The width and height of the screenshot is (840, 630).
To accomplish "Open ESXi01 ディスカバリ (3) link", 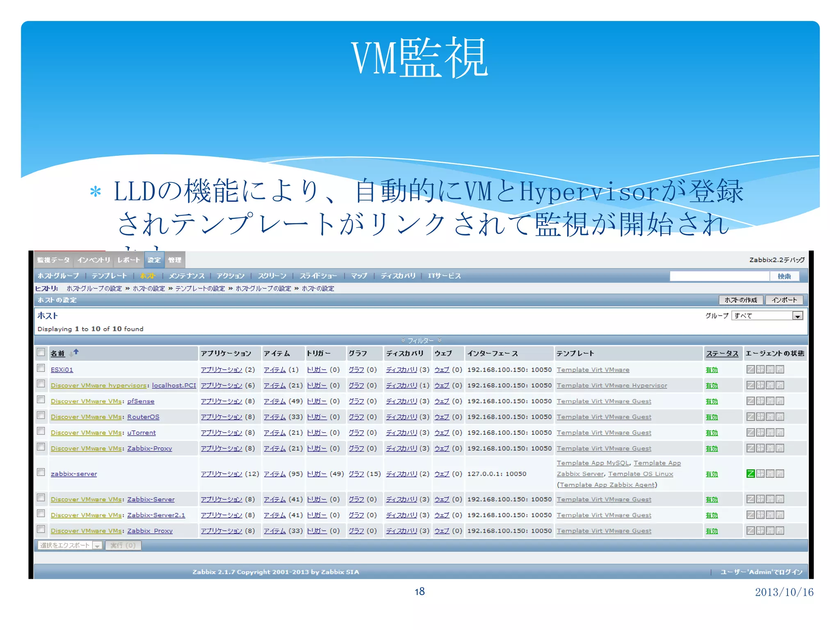I will pyautogui.click(x=402, y=370).
